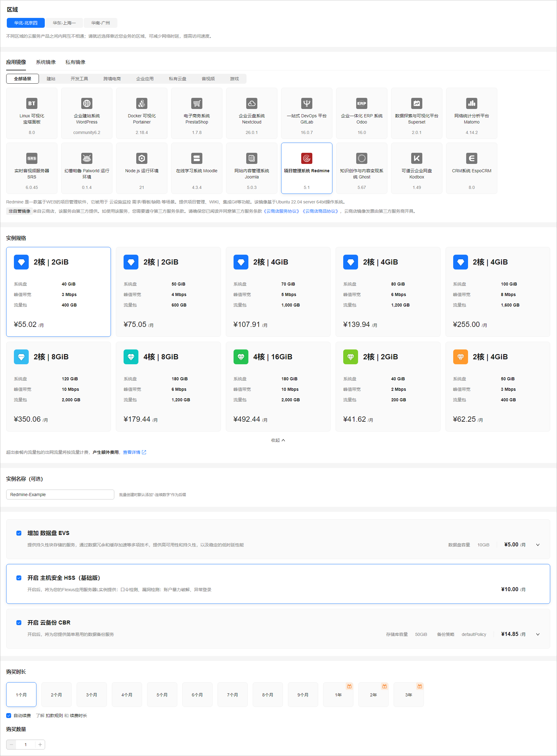Viewport: 557px width, 756px height.
Task: Open the 应用镜像 tab
Action: [16, 62]
